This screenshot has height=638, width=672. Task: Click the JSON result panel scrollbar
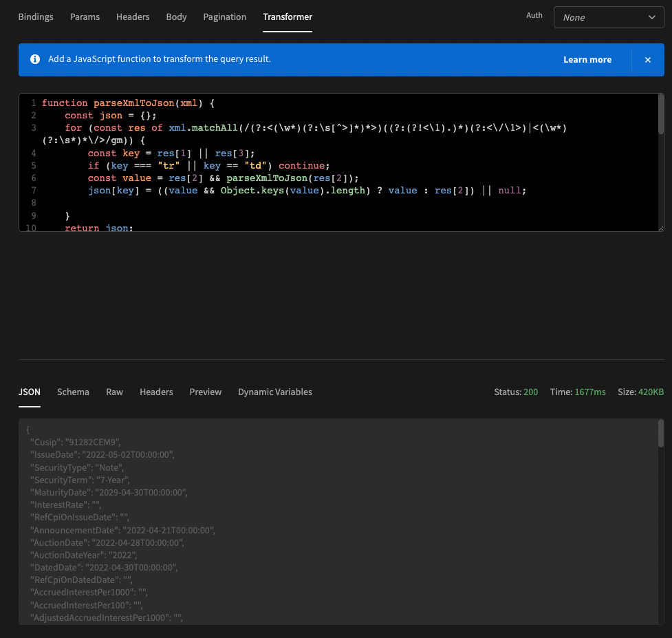661,434
